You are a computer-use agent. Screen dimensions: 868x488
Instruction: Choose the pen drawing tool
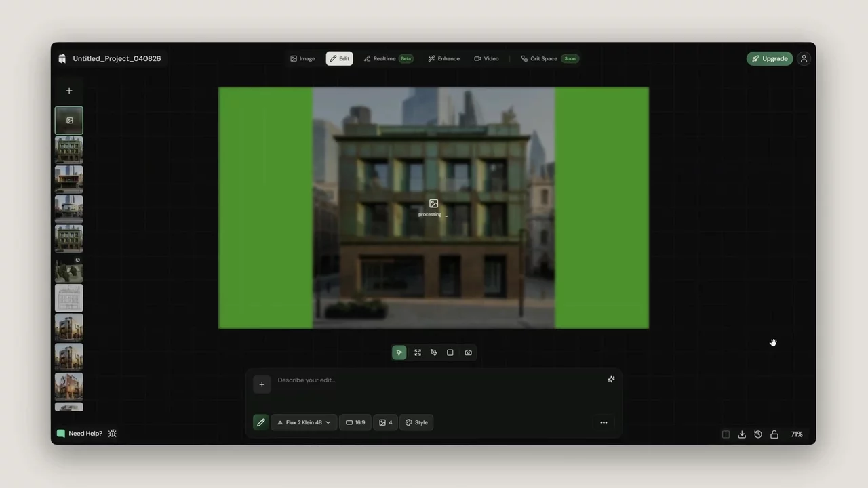[x=434, y=352]
